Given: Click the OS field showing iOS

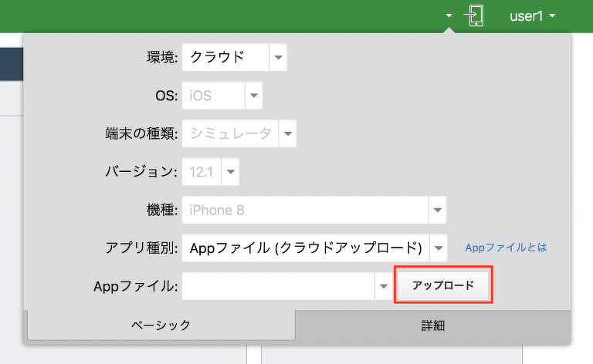Looking at the screenshot, I should point(213,96).
